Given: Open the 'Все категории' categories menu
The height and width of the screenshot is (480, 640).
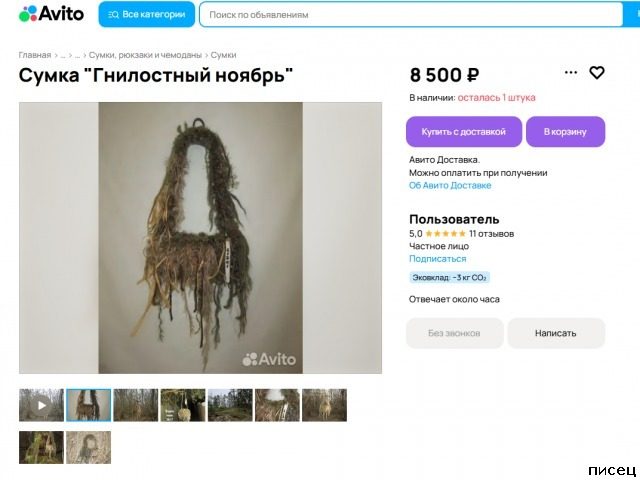Looking at the screenshot, I should [147, 14].
